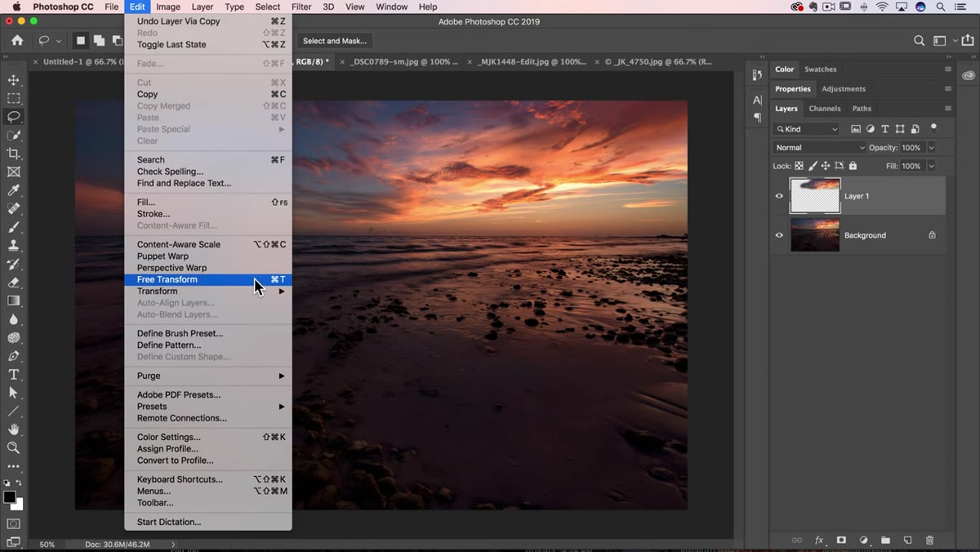
Task: Click the search magnifier in options bar
Action: coord(920,41)
